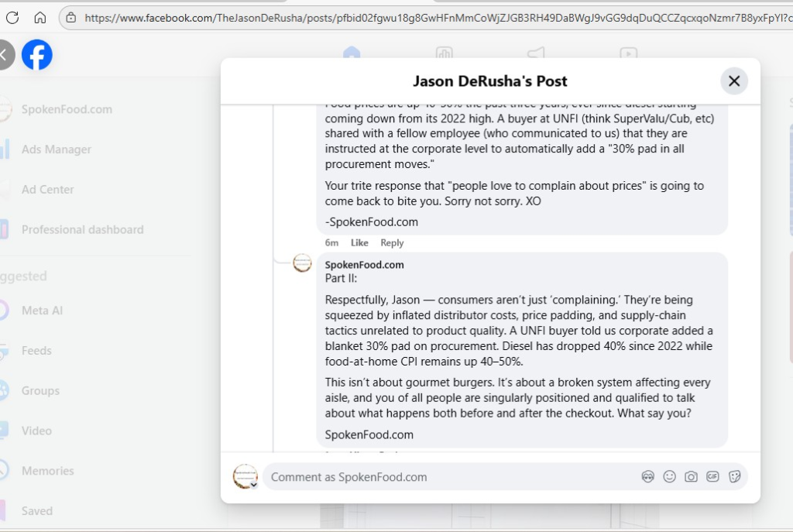Go to browser home page icon
The image size is (793, 532).
(x=40, y=17)
